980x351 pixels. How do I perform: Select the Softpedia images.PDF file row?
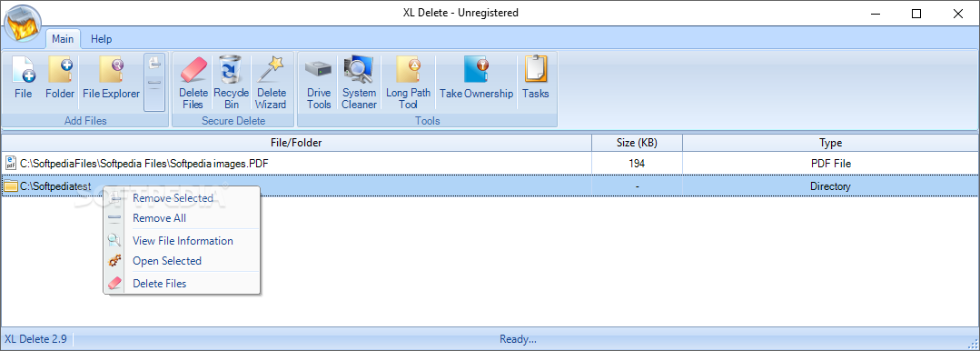click(x=490, y=164)
